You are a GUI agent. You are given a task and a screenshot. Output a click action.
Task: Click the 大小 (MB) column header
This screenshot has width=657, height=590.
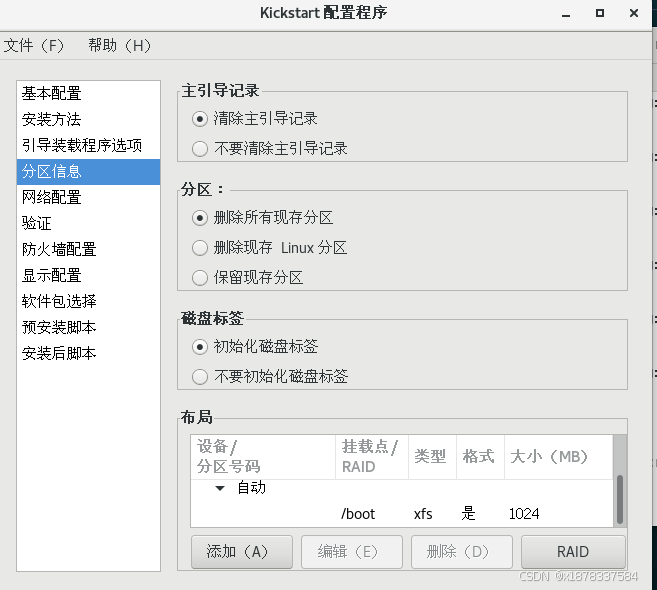click(x=559, y=457)
